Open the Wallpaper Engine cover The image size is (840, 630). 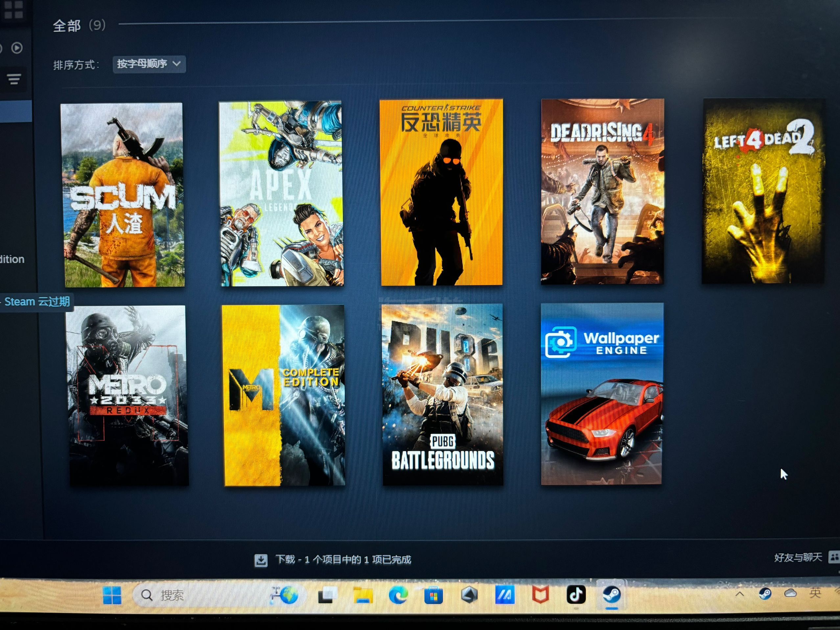[x=602, y=394]
